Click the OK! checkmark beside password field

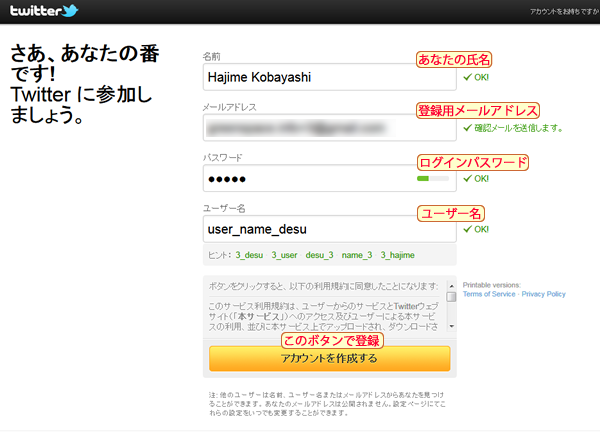(x=476, y=178)
